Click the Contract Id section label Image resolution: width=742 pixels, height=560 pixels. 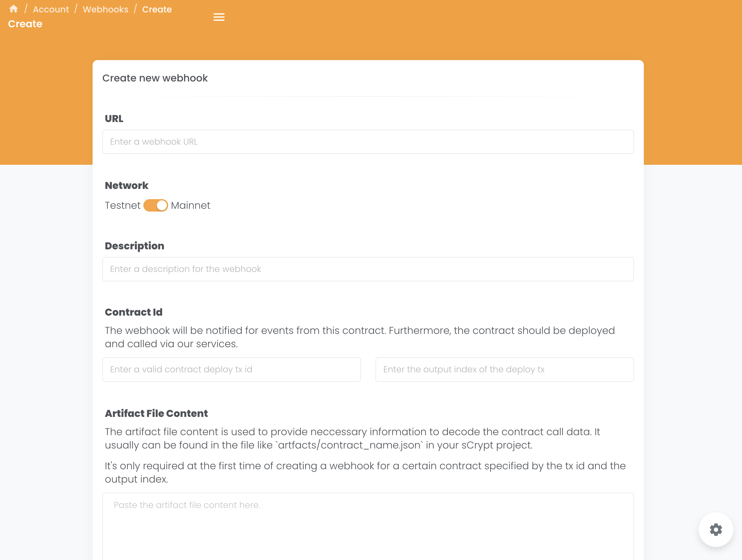pos(133,313)
